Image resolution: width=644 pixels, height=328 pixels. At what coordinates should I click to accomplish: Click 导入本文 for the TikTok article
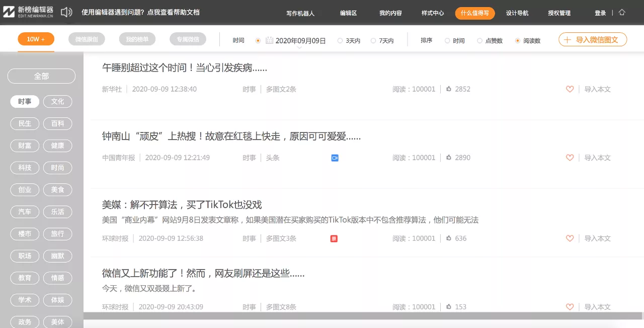click(597, 238)
